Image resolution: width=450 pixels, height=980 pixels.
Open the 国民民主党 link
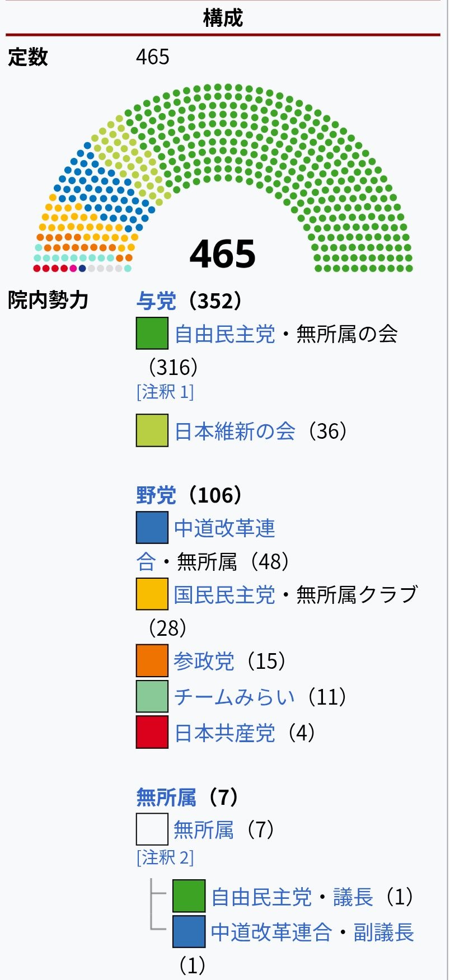click(225, 594)
